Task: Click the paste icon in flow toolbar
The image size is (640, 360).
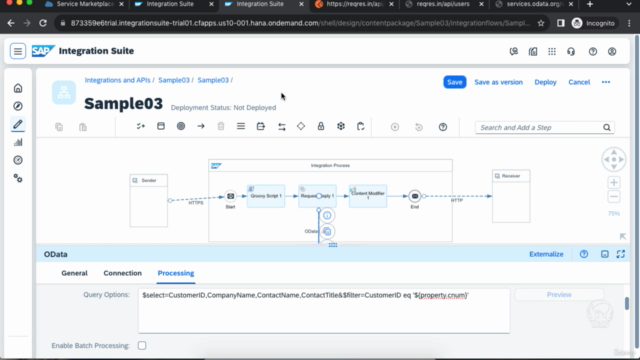Action: click(83, 127)
